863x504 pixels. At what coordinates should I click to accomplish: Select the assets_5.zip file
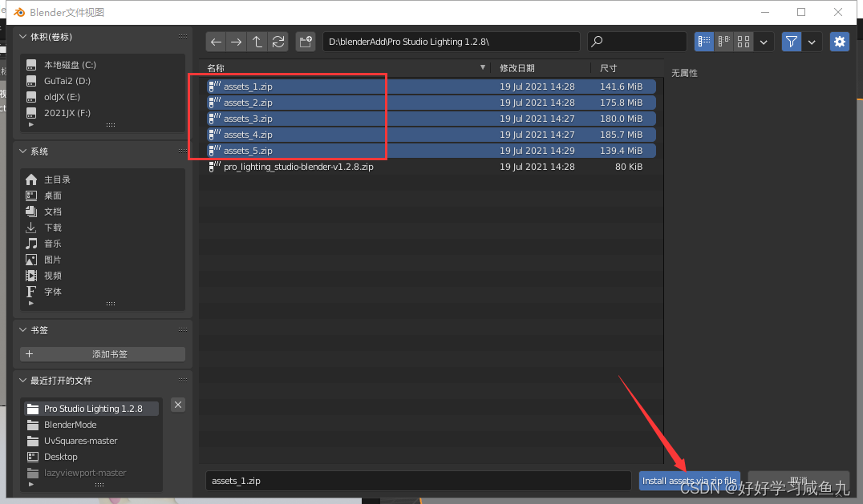click(x=431, y=151)
